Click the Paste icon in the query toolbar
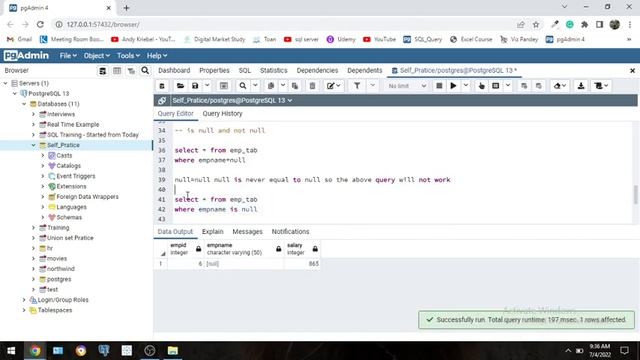 click(295, 86)
